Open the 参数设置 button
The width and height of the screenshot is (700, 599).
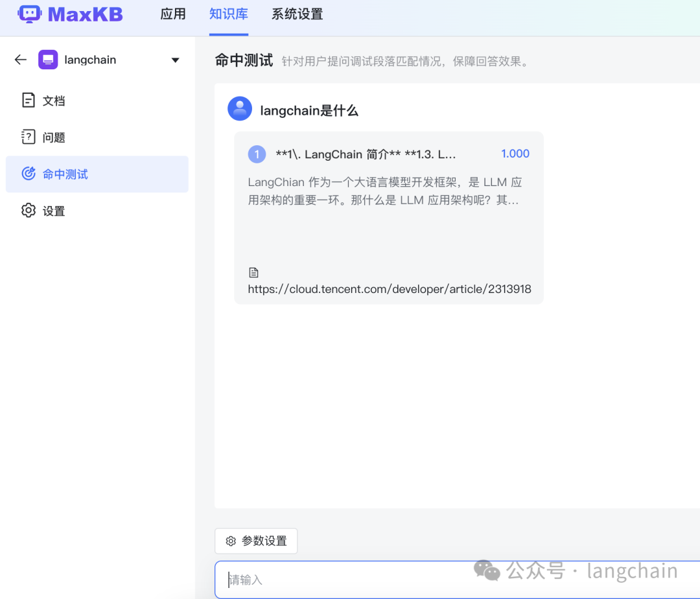tap(256, 541)
